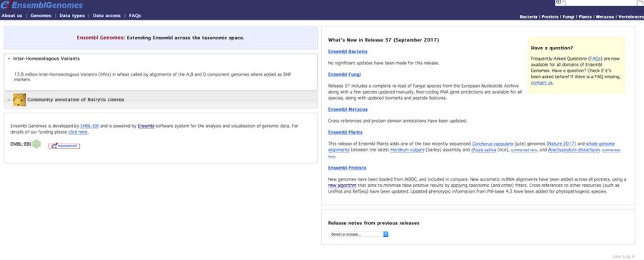Focus the search input field
The width and height of the screenshot is (644, 260).
601,2
